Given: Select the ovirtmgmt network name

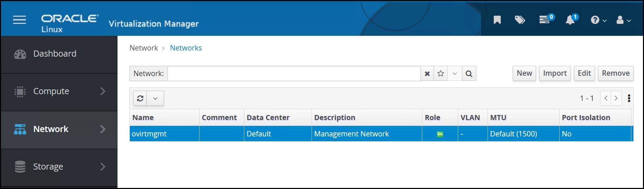Looking at the screenshot, I should 149,134.
